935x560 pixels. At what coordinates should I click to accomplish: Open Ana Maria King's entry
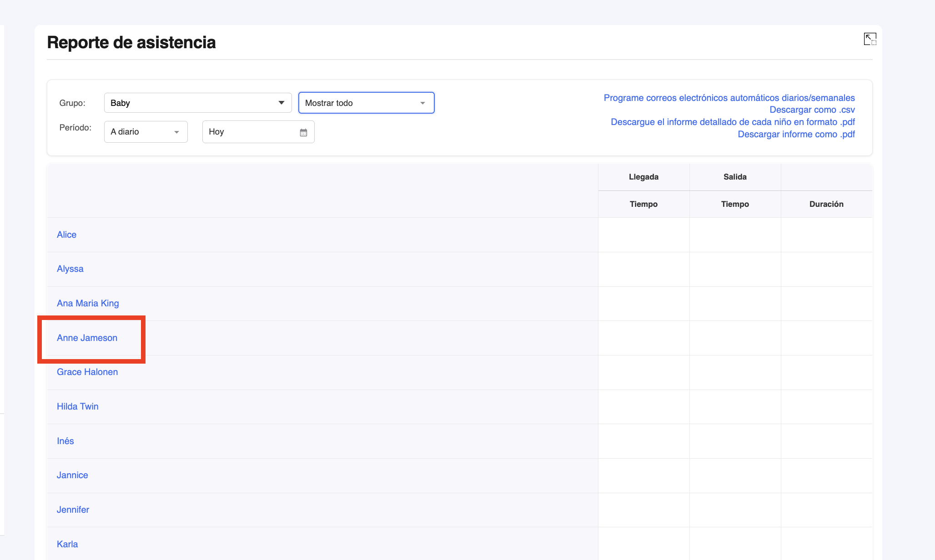click(x=88, y=303)
